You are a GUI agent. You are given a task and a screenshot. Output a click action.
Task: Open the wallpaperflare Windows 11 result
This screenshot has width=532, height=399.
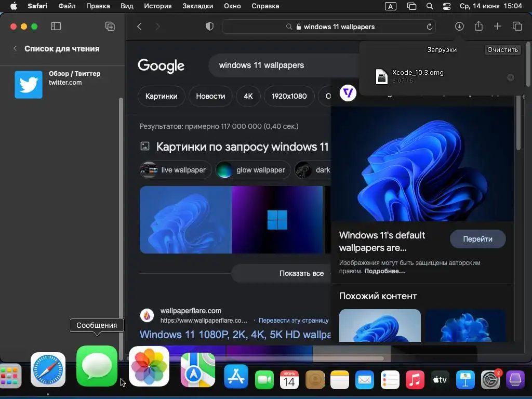(235, 335)
